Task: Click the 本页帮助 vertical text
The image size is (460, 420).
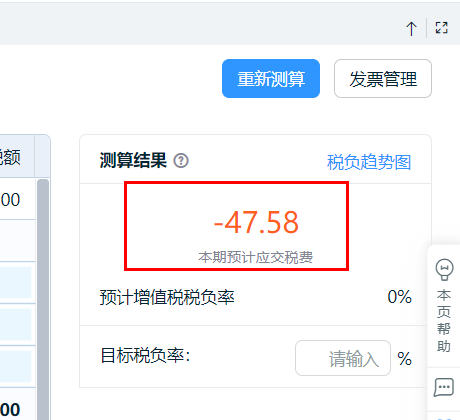Action: click(x=444, y=321)
